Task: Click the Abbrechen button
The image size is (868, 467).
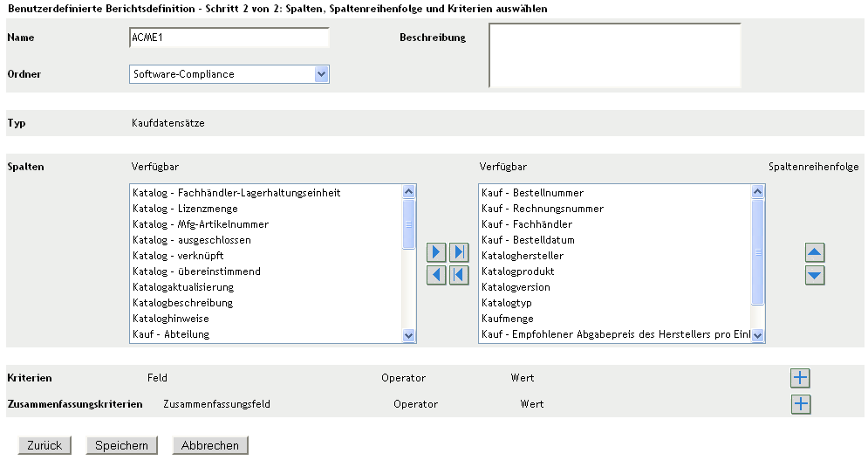Action: pyautogui.click(x=210, y=445)
